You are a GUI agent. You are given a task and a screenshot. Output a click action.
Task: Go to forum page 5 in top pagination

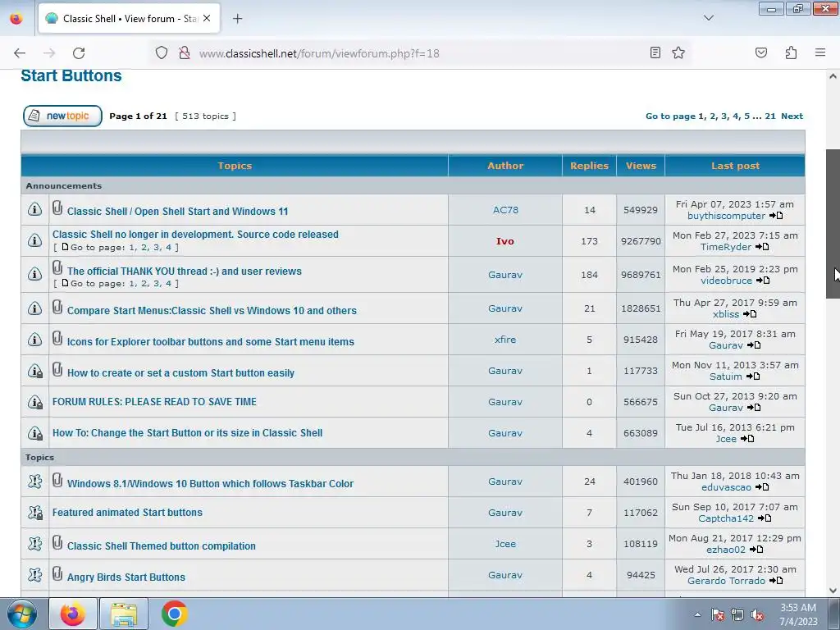point(746,116)
